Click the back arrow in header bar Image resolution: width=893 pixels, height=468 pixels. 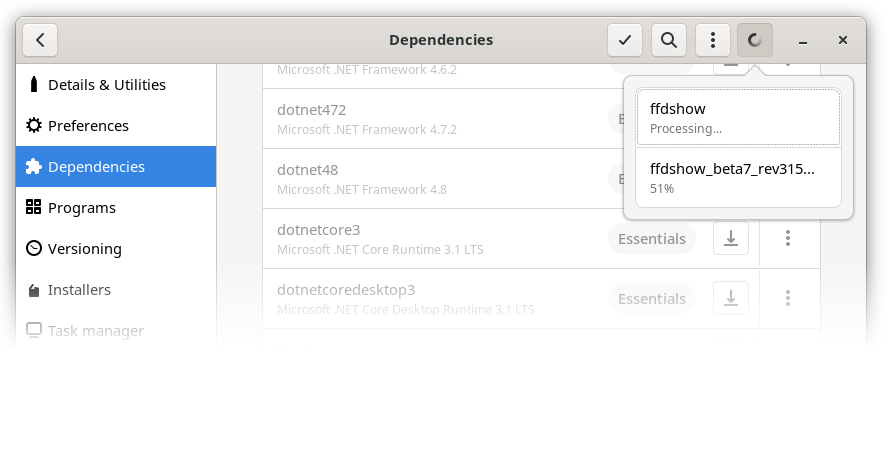tap(40, 40)
